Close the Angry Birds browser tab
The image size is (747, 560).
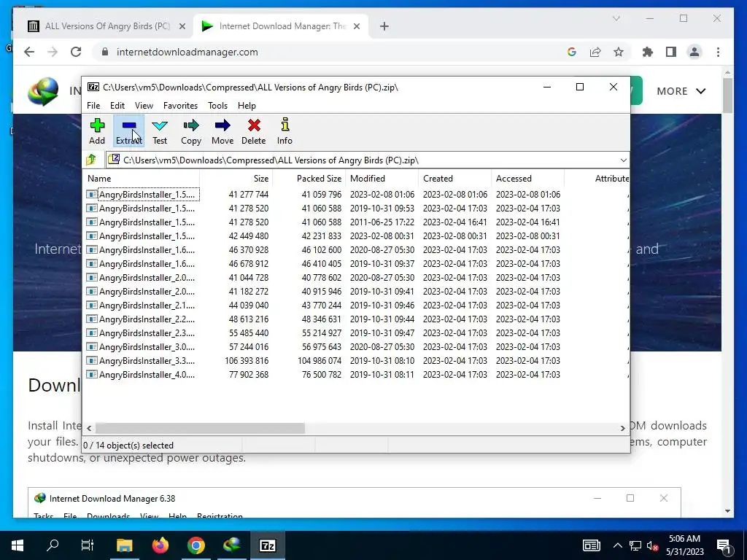[x=182, y=26]
